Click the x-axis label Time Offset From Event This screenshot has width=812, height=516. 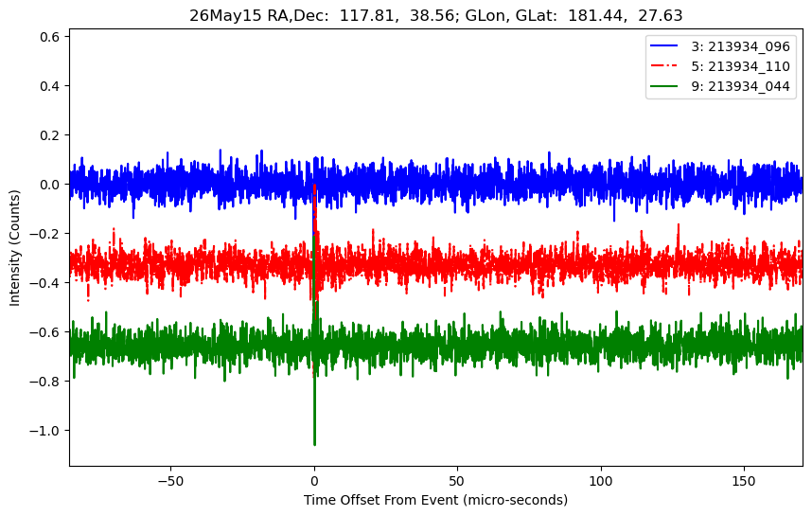(x=435, y=500)
